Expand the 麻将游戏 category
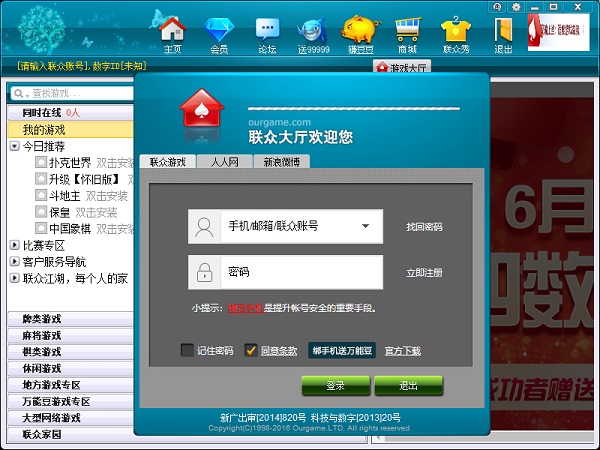Viewport: 600px width, 450px height. click(70, 336)
